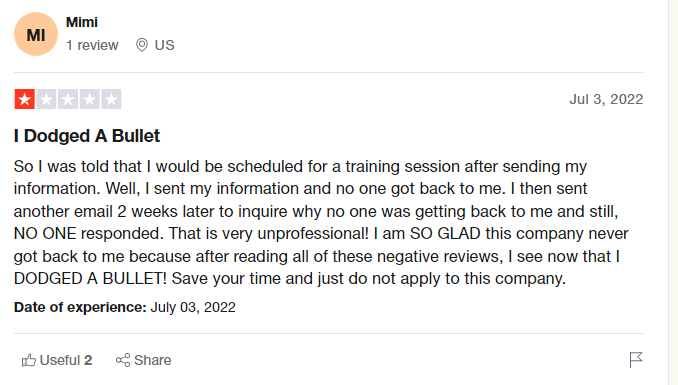Click the Share network icon
Screen dimensions: 678x385
click(x=123, y=360)
